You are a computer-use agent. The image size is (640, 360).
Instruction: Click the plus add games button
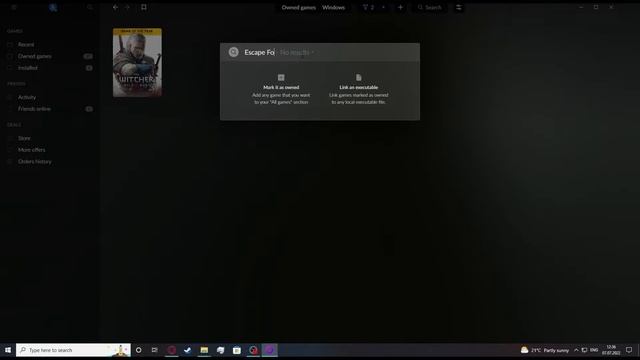coord(400,7)
